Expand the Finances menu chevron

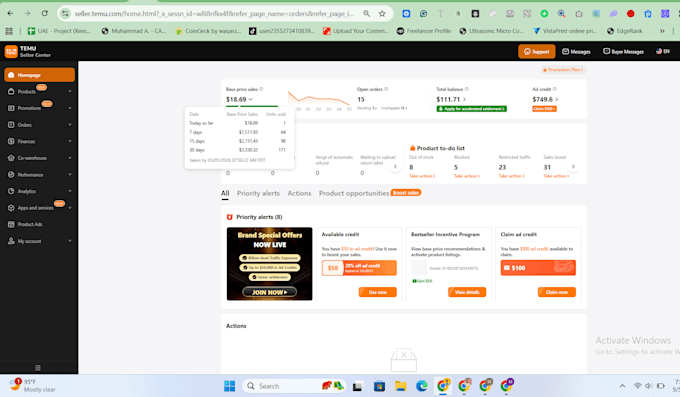click(70, 141)
